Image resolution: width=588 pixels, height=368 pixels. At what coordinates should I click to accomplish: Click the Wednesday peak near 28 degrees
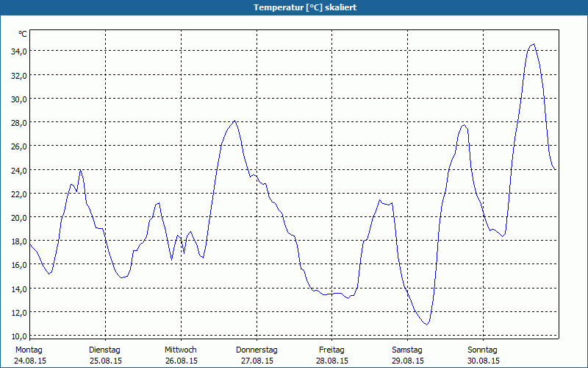[x=234, y=121]
